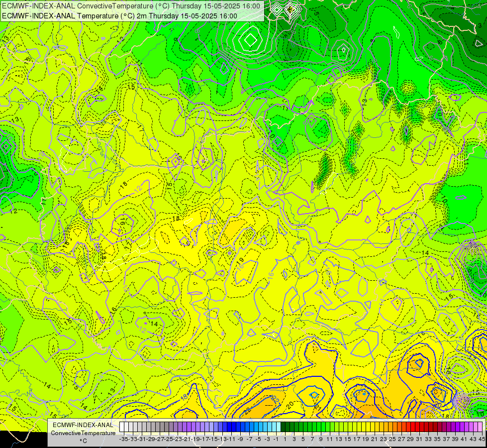Pick the violet legend swatch above -21
The height and width of the screenshot is (448, 487).
(x=189, y=427)
